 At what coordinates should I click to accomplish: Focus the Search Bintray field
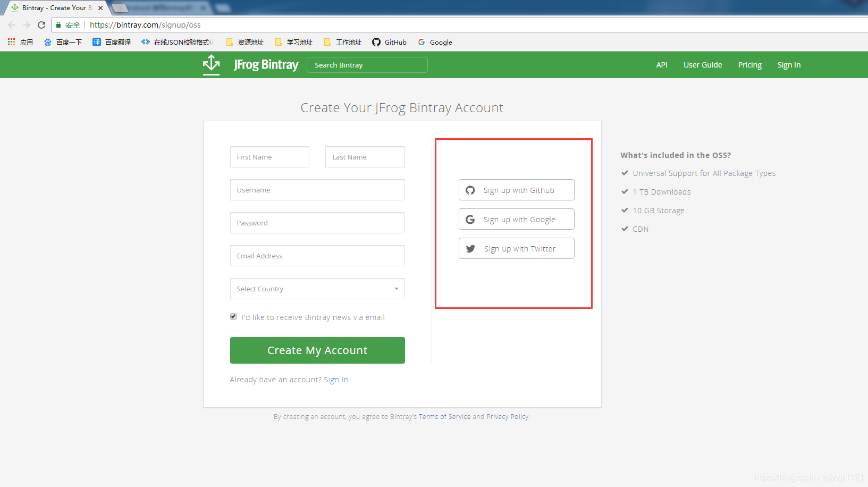pyautogui.click(x=367, y=65)
